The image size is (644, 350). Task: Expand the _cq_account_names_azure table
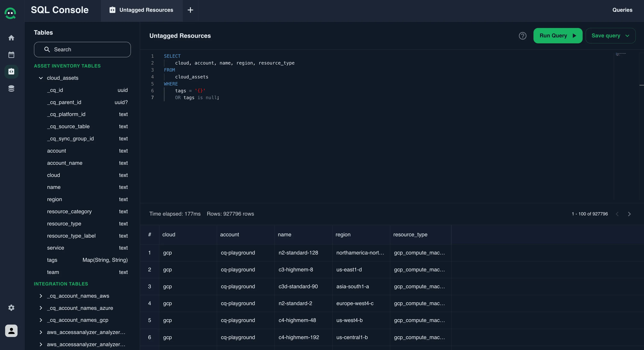coord(41,308)
